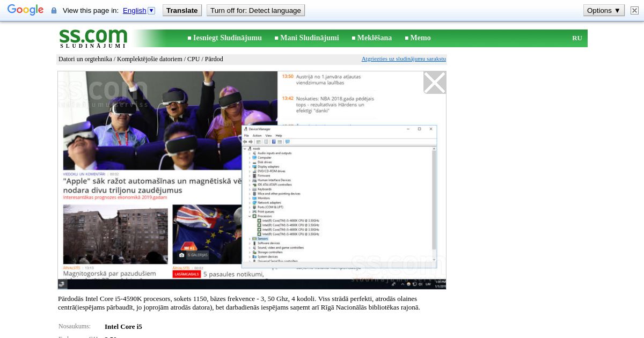Expand the Disk drives node in Device Manager
Screen dimensions: 644x338
pos(250,162)
